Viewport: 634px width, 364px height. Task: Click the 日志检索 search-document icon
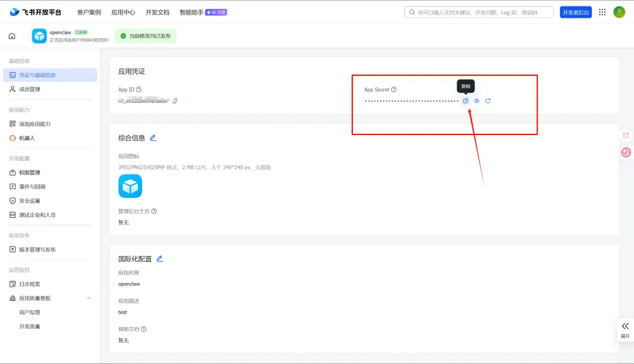[12, 284]
